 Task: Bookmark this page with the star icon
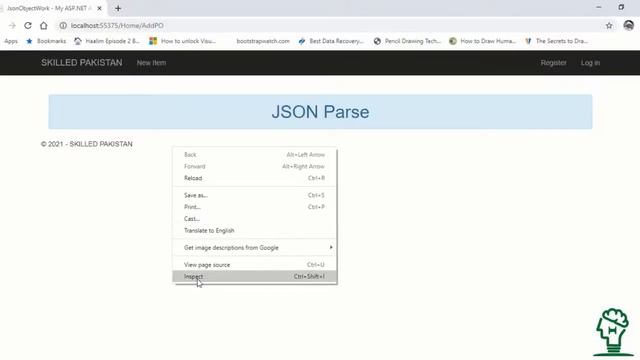pyautogui.click(x=609, y=26)
